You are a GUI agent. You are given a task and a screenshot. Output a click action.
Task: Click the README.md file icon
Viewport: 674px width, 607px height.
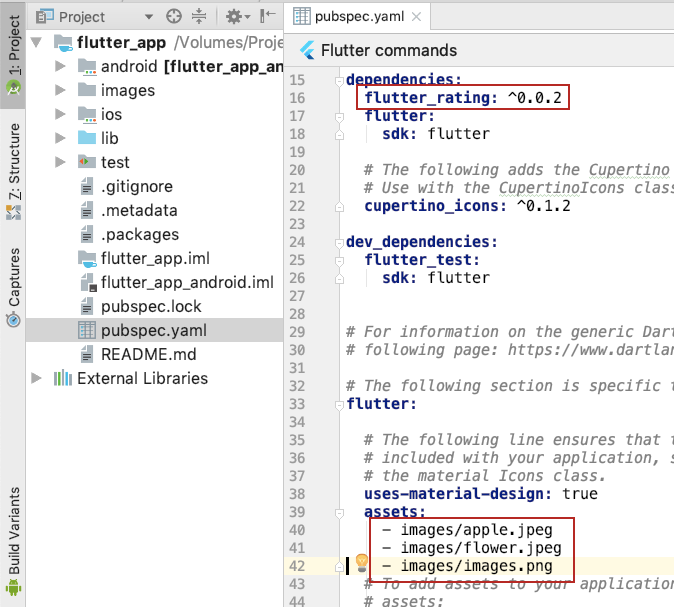coord(87,355)
